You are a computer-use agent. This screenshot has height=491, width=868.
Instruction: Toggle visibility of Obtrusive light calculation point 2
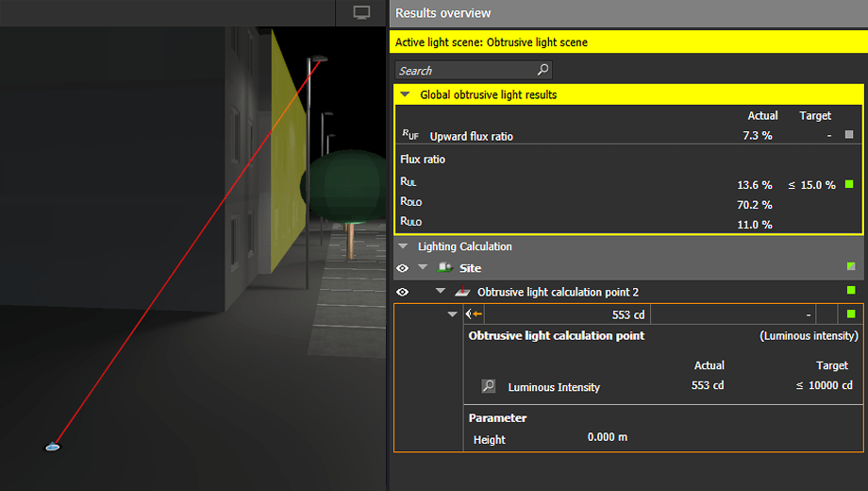[403, 292]
